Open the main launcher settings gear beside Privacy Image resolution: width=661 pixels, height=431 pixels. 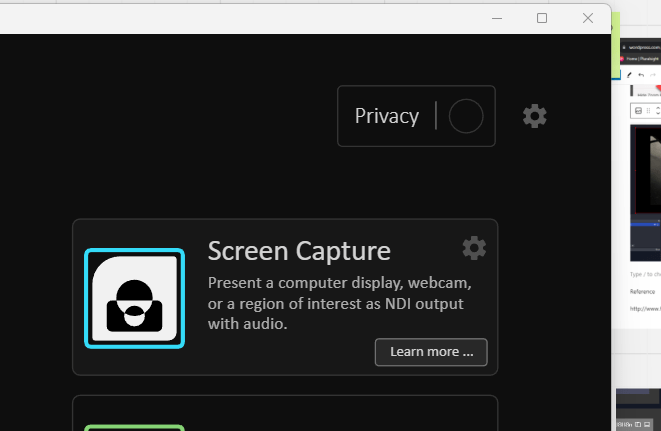[535, 116]
